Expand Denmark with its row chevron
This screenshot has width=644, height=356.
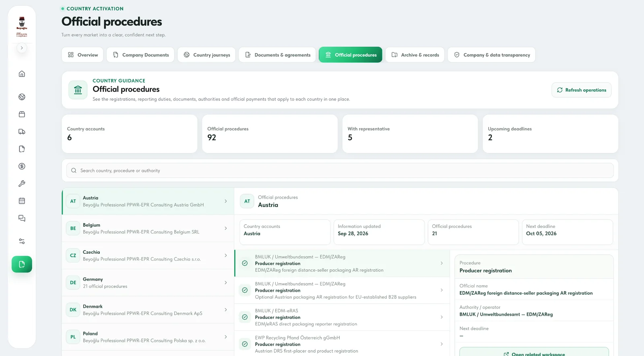(225, 310)
